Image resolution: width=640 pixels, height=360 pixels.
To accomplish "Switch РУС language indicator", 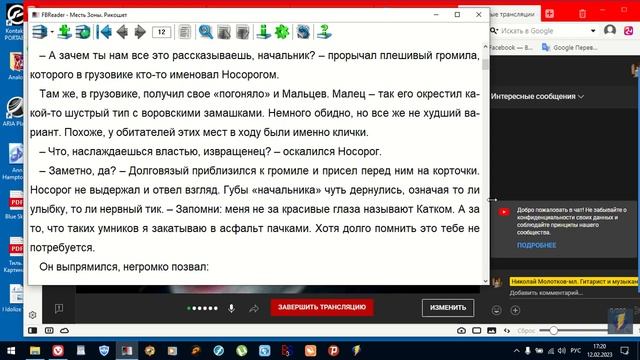I will click(576, 350).
